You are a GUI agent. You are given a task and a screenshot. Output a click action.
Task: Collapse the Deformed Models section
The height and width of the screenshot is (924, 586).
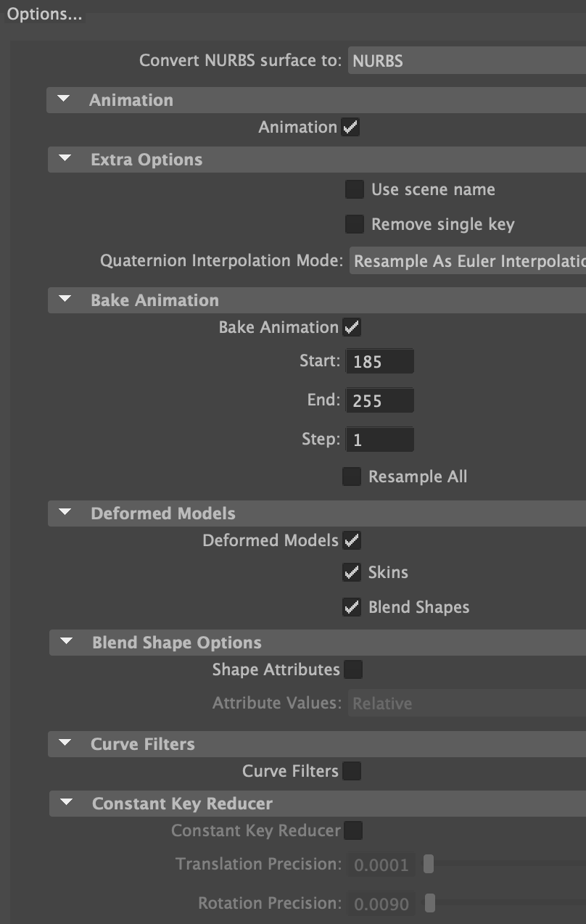click(65, 513)
